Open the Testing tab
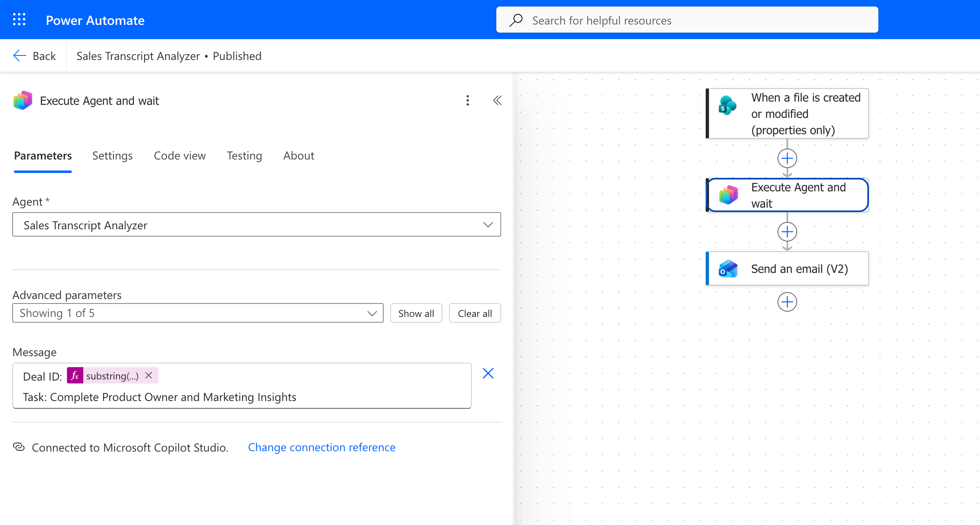Viewport: 980px width, 525px height. coord(244,155)
